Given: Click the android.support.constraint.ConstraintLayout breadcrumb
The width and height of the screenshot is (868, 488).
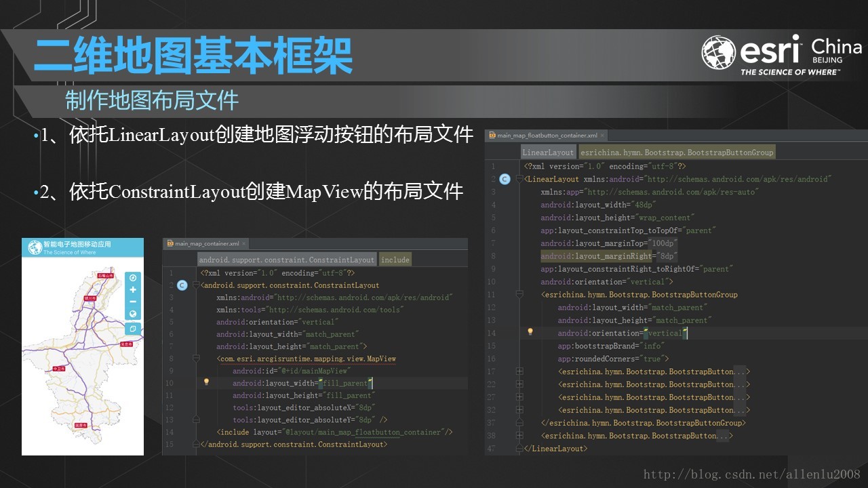Looking at the screenshot, I should click(287, 260).
